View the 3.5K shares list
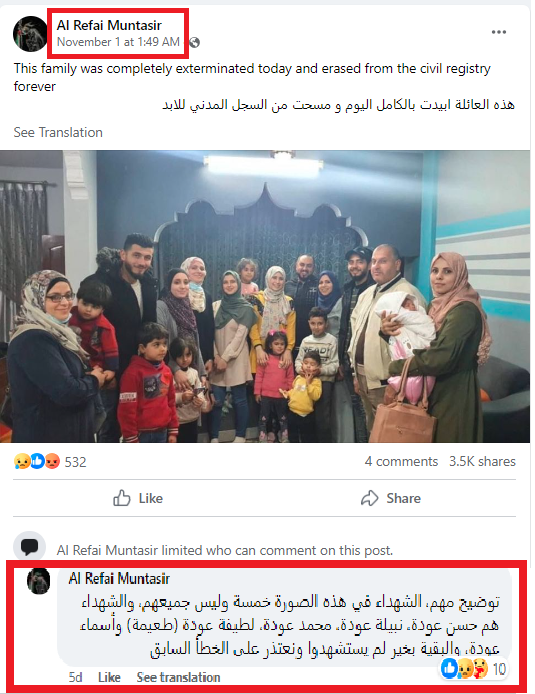The image size is (535, 694). click(x=482, y=462)
